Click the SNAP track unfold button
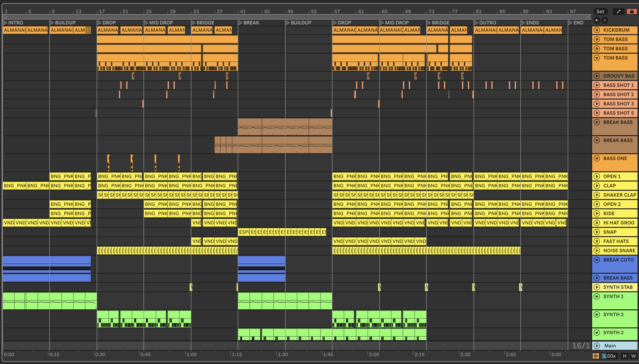Viewport: 639px width, 364px height. (597, 232)
